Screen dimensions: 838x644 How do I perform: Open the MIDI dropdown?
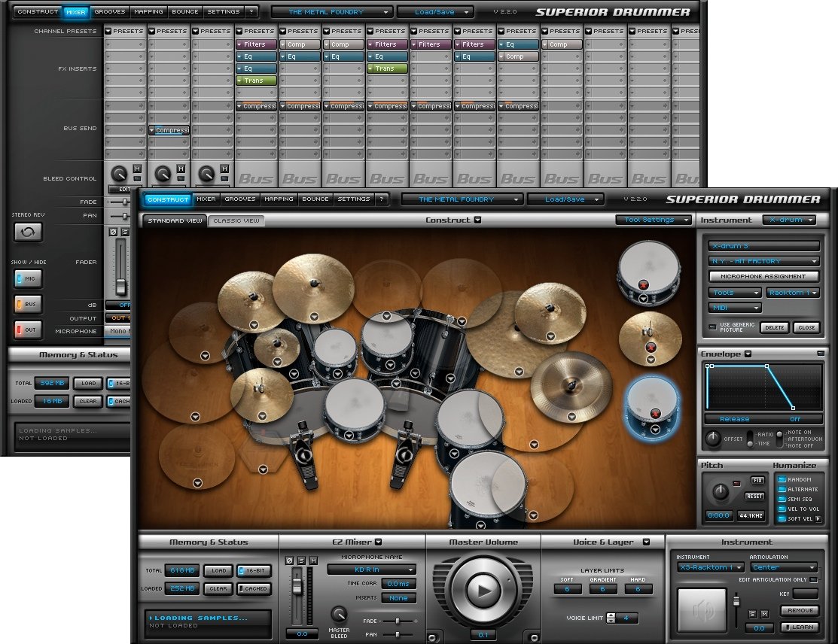coord(735,308)
